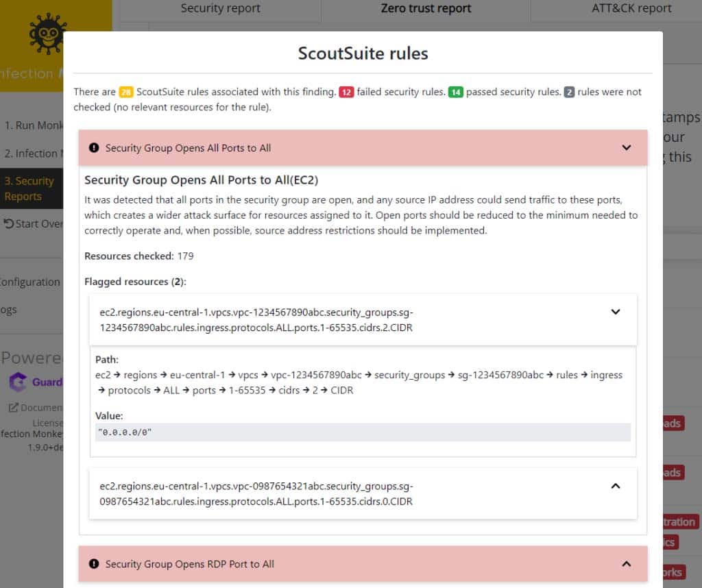Screen dimensions: 702x588
Task: Go to Infection Map sidebar item
Action: click(34, 154)
